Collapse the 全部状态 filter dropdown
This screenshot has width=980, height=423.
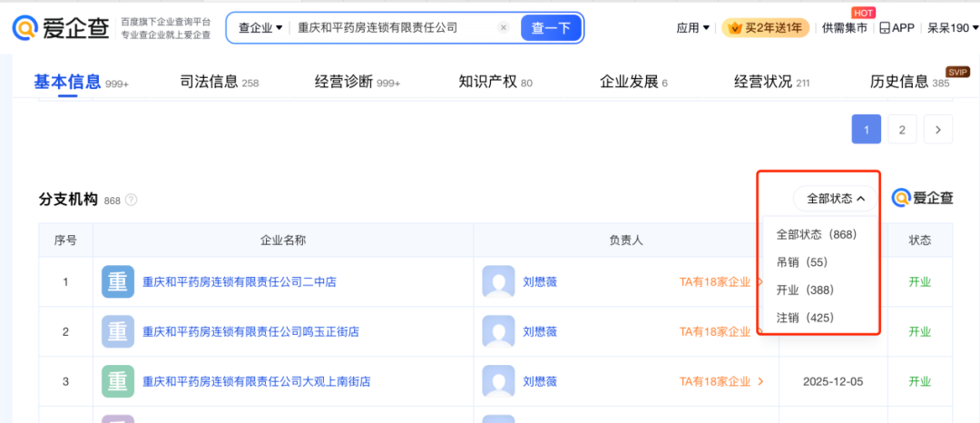pyautogui.click(x=836, y=199)
